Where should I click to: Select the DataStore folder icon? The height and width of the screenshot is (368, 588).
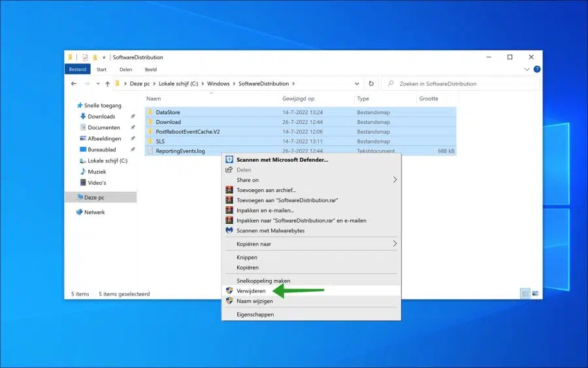[150, 112]
